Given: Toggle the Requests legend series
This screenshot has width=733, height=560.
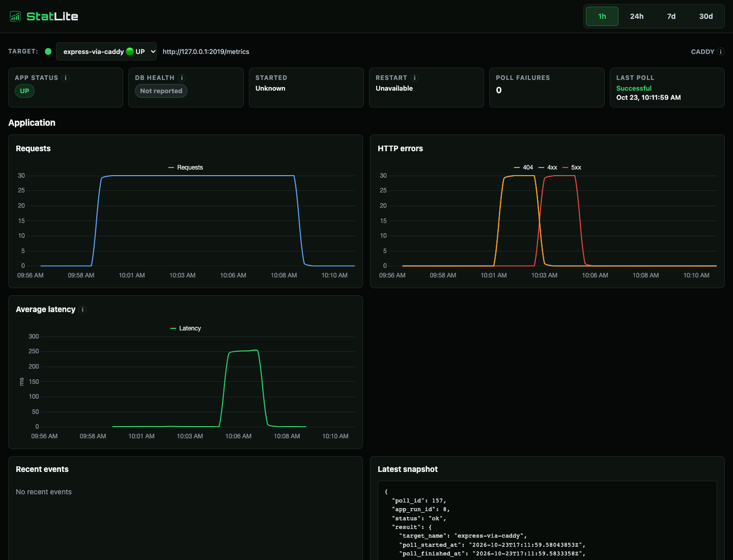Looking at the screenshot, I should point(185,167).
